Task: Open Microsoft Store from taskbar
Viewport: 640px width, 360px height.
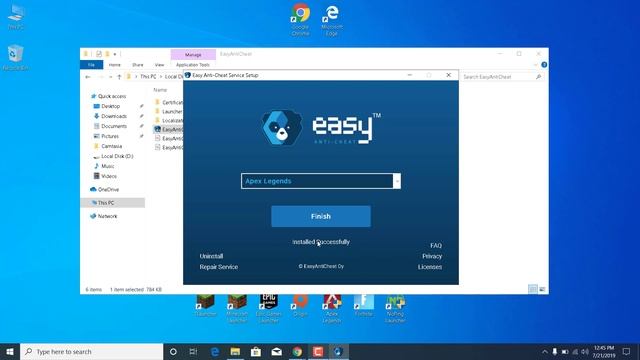Action: coord(256,351)
